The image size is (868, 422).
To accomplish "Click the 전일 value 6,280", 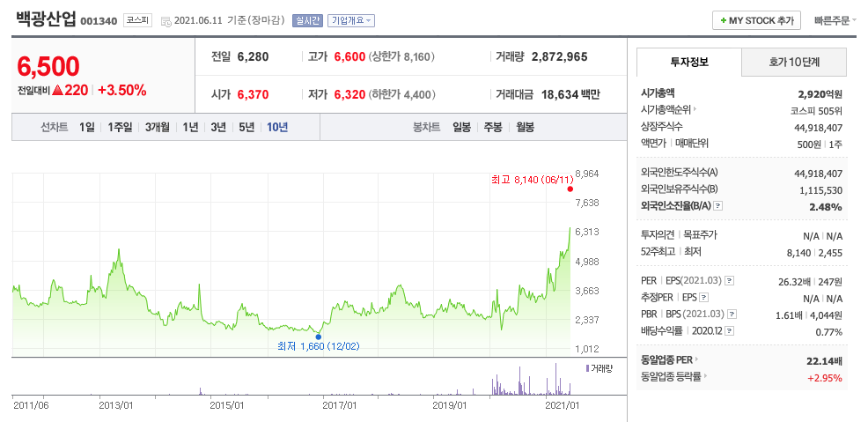I will pos(253,56).
